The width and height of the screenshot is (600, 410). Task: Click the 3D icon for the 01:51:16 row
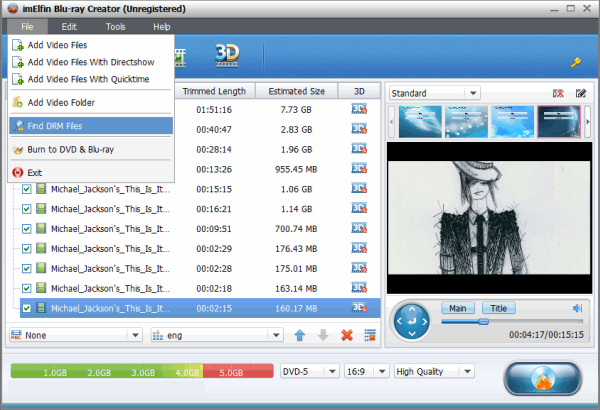point(359,109)
